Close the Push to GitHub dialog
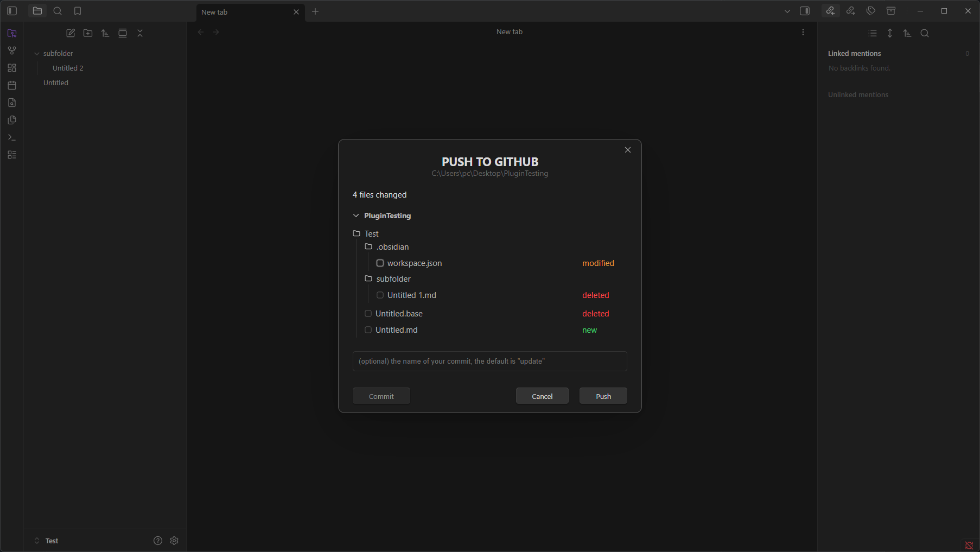This screenshot has height=552, width=980. click(x=628, y=150)
